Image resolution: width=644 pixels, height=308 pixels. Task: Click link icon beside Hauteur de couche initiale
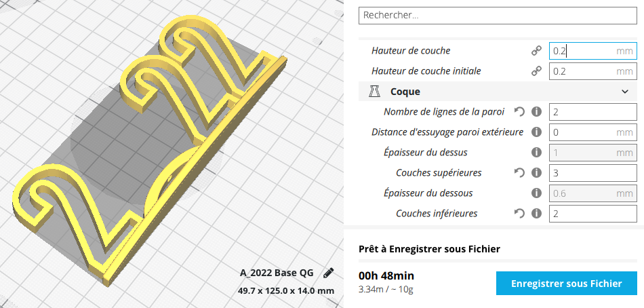point(536,71)
